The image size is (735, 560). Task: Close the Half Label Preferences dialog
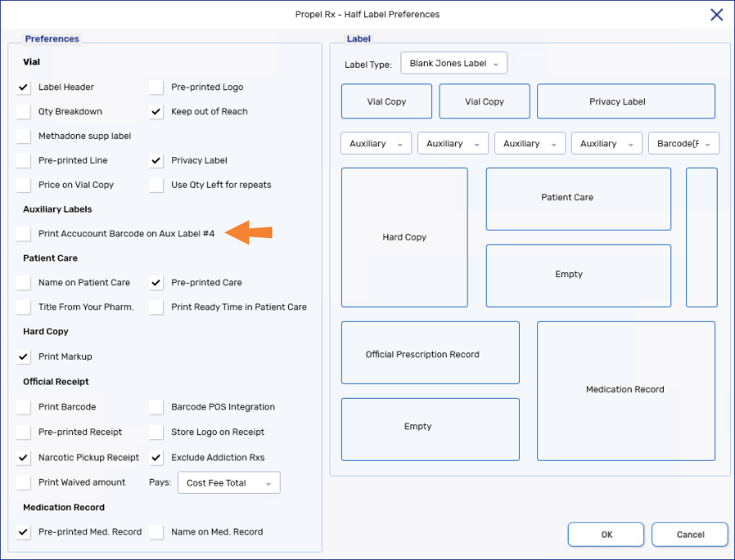(716, 14)
